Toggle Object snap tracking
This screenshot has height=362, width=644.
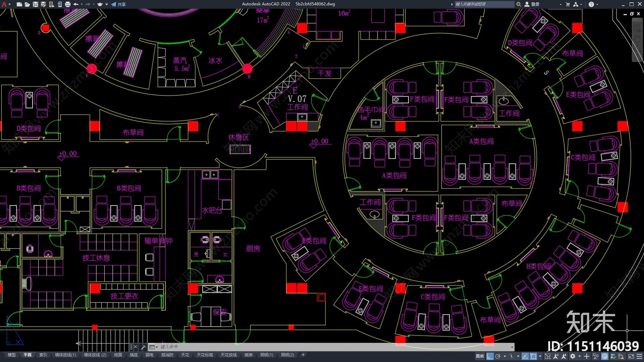click(525, 356)
